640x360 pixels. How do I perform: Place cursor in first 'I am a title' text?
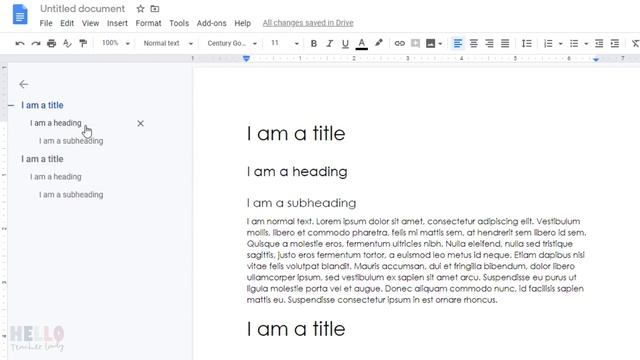[296, 133]
